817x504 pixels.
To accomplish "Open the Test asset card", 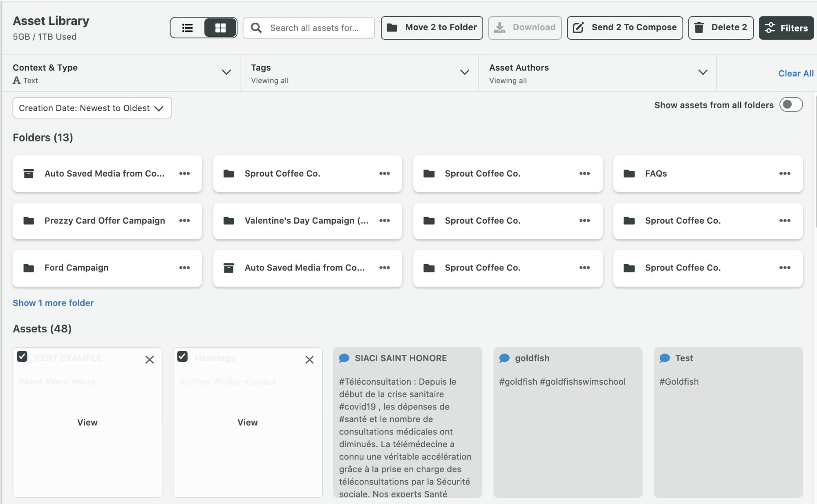I will click(728, 422).
